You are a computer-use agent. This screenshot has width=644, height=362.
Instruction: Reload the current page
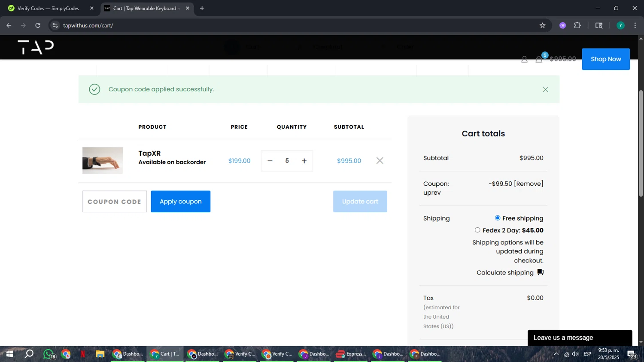tap(38, 25)
